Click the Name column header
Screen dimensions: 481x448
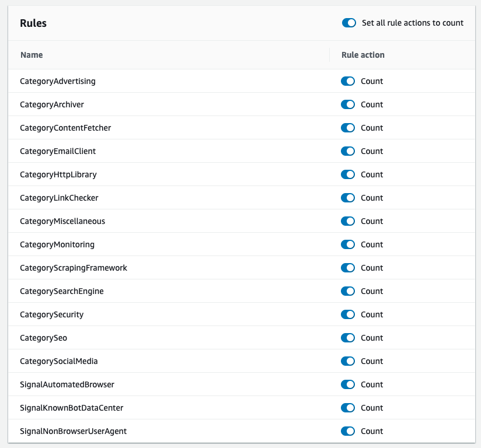(32, 55)
